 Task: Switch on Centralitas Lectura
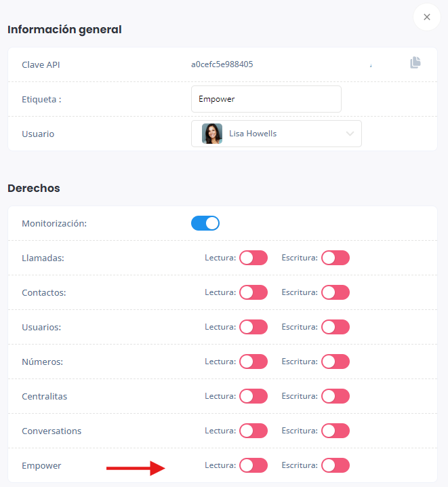click(x=253, y=396)
